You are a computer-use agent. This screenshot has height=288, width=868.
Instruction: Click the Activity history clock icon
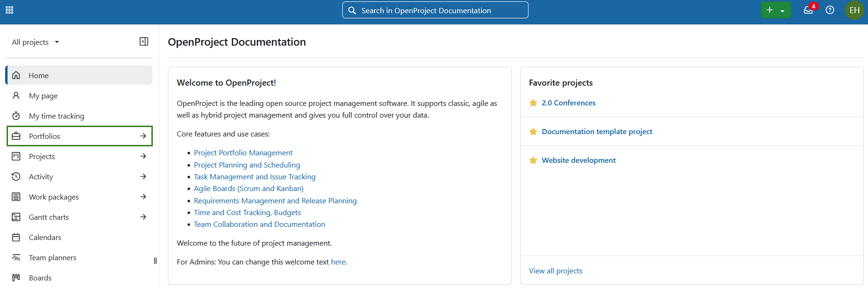pos(16,176)
